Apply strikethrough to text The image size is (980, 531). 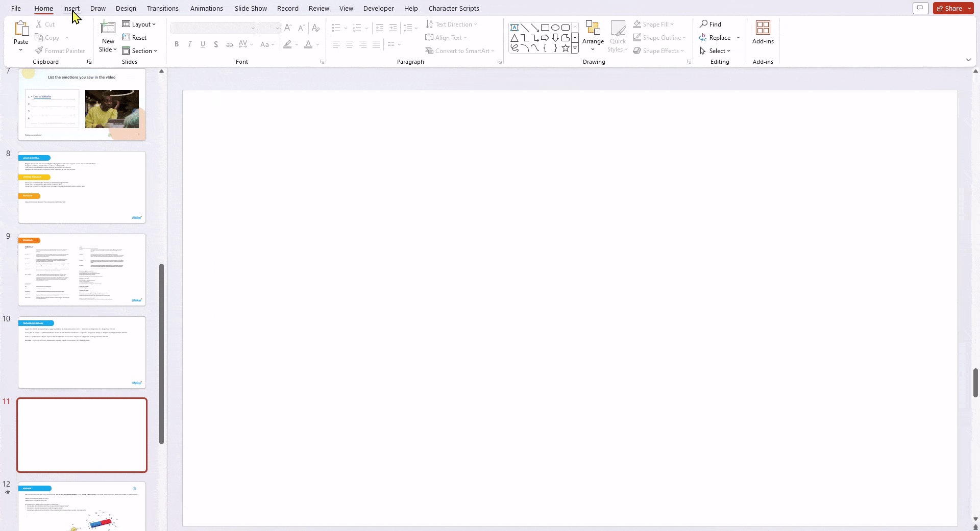click(x=229, y=44)
